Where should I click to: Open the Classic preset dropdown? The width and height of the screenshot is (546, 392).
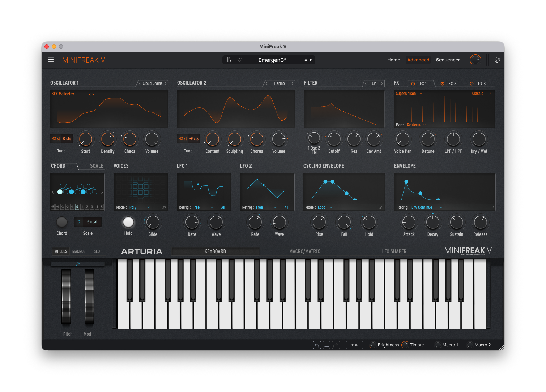[482, 94]
